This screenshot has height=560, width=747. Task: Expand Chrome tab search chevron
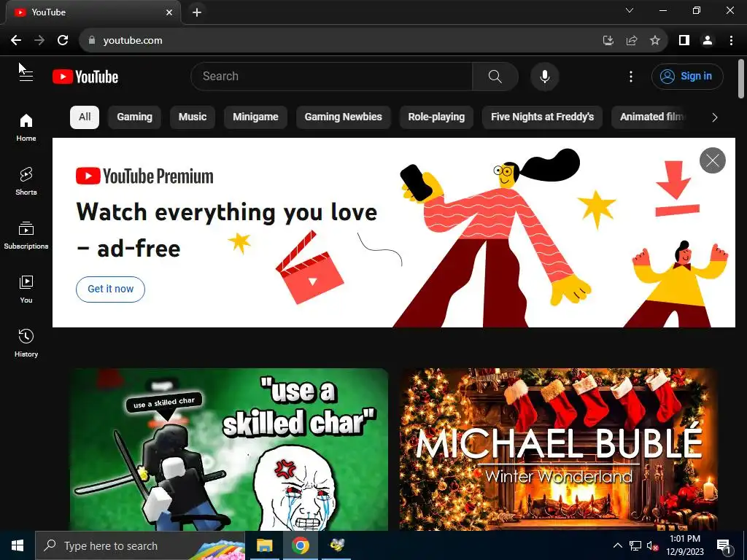[x=630, y=10]
